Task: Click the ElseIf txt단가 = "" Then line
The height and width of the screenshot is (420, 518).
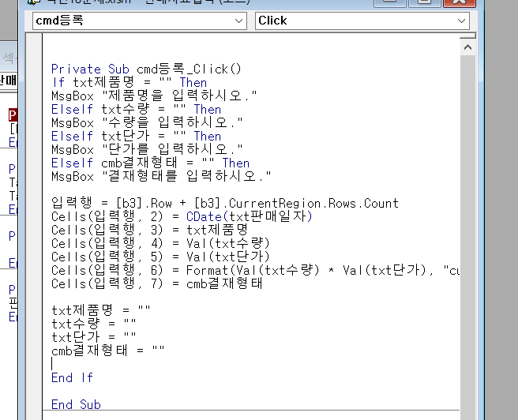Action: pyautogui.click(x=136, y=136)
